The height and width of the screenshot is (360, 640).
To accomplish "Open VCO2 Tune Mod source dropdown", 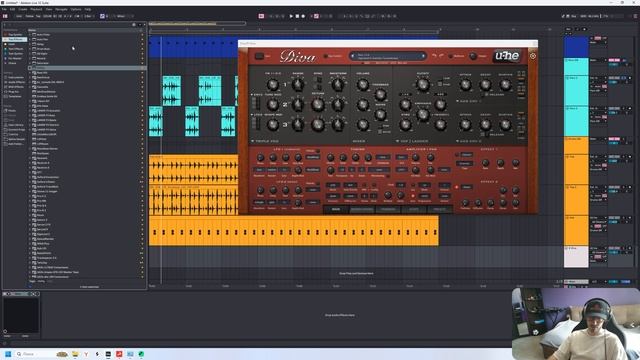I will 267,95.
